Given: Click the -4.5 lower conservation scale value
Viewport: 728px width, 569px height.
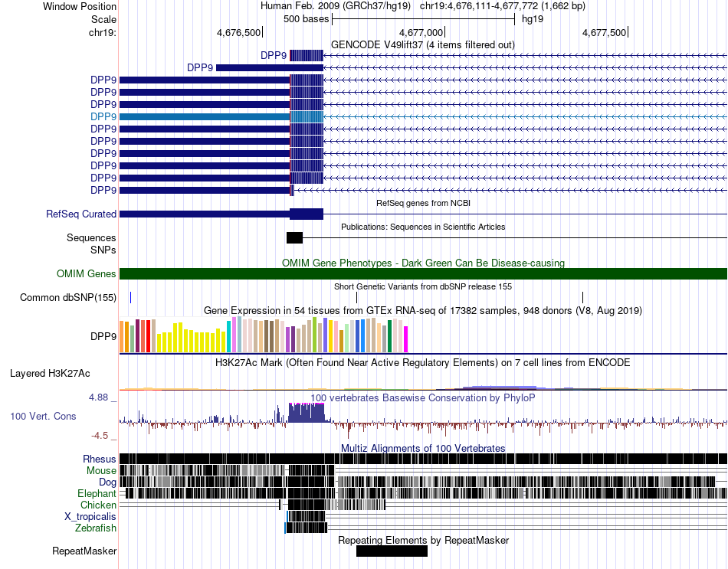Looking at the screenshot, I should (100, 435).
